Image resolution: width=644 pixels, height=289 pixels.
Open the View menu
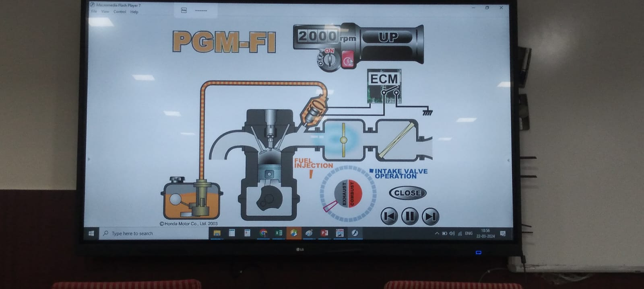tap(105, 12)
